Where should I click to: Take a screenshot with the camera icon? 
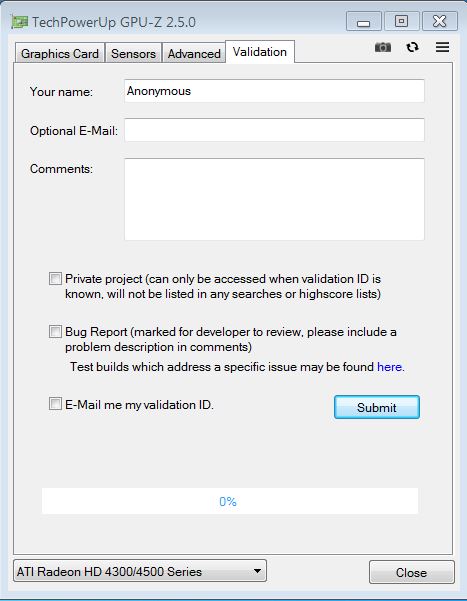coord(383,47)
